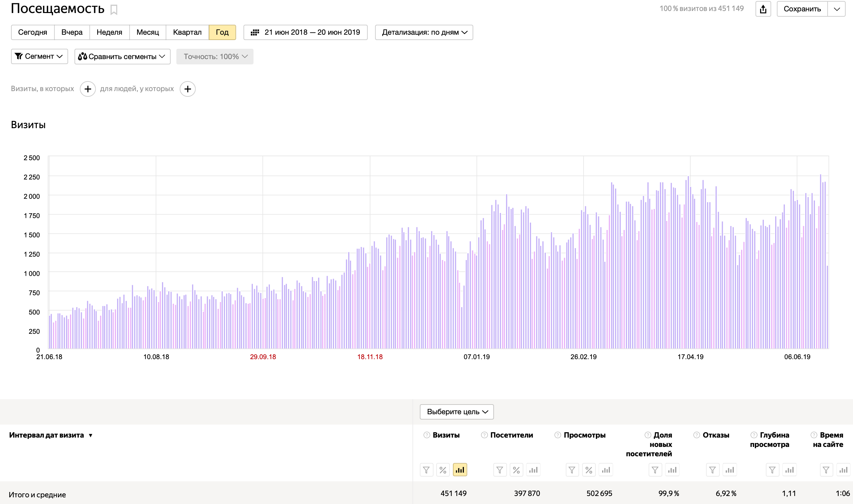Enable chart display for Посетители metric

click(x=533, y=470)
